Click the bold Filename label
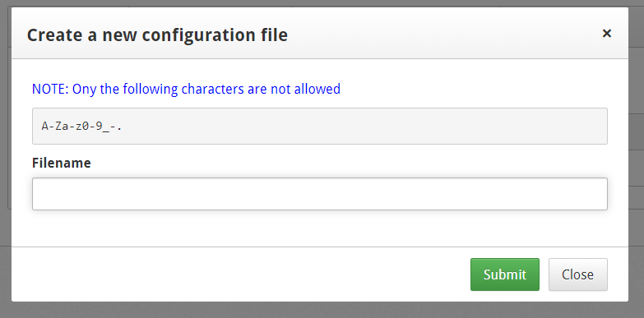This screenshot has height=318, width=644. click(x=61, y=163)
